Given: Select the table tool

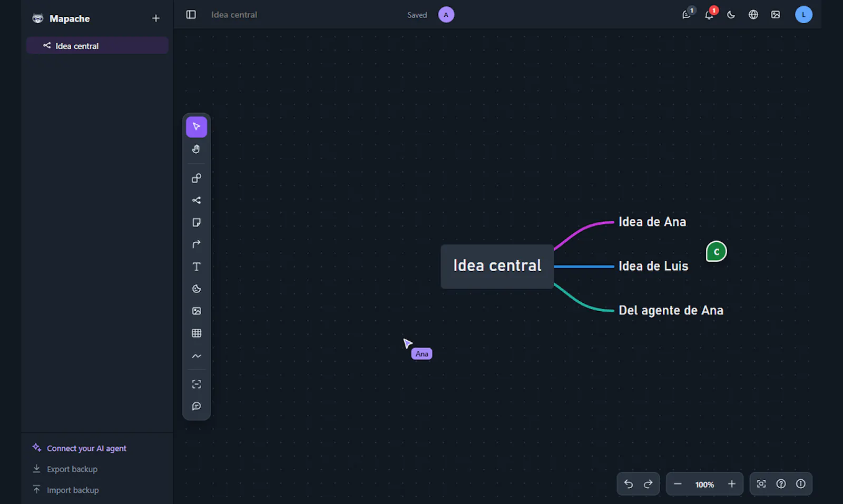Looking at the screenshot, I should (196, 333).
